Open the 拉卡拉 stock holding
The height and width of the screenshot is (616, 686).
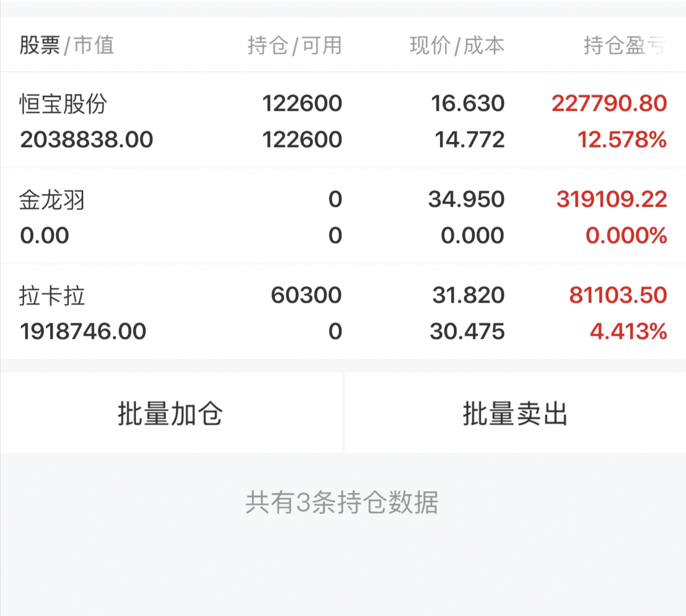pos(343,312)
